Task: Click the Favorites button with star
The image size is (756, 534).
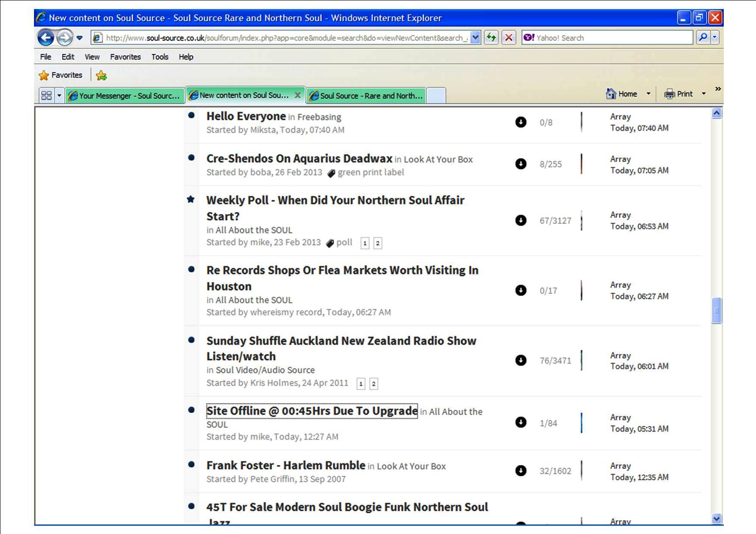Action: 61,75
